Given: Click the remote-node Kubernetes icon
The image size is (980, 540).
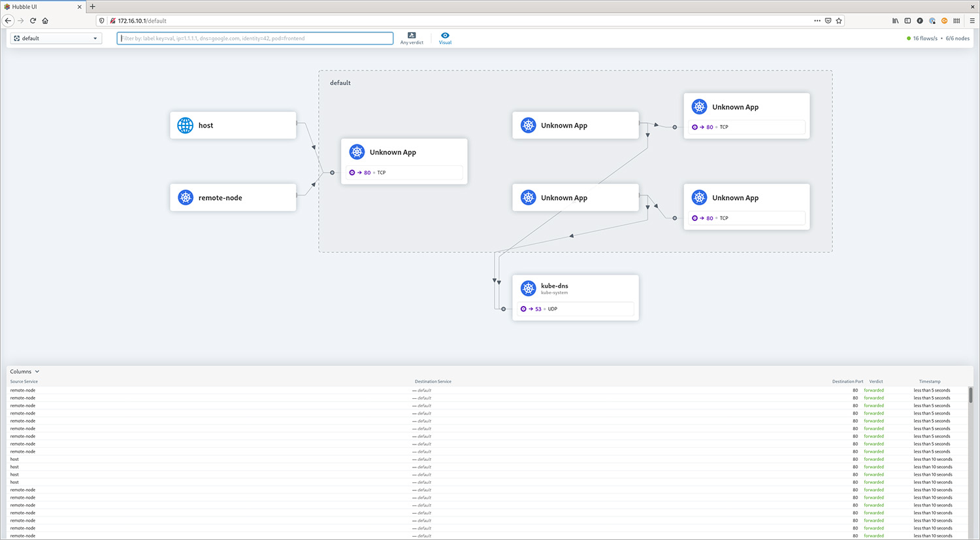Looking at the screenshot, I should pos(186,197).
